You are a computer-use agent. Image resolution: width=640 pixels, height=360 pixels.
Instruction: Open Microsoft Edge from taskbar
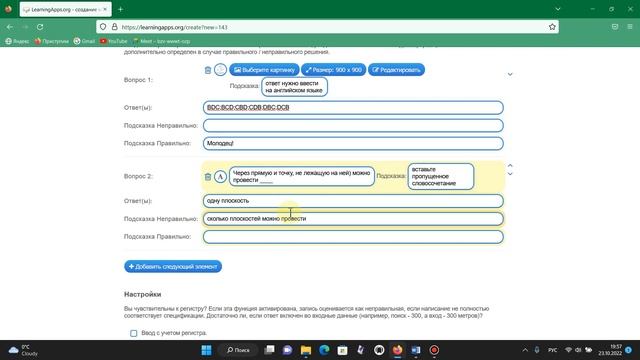coord(324,350)
